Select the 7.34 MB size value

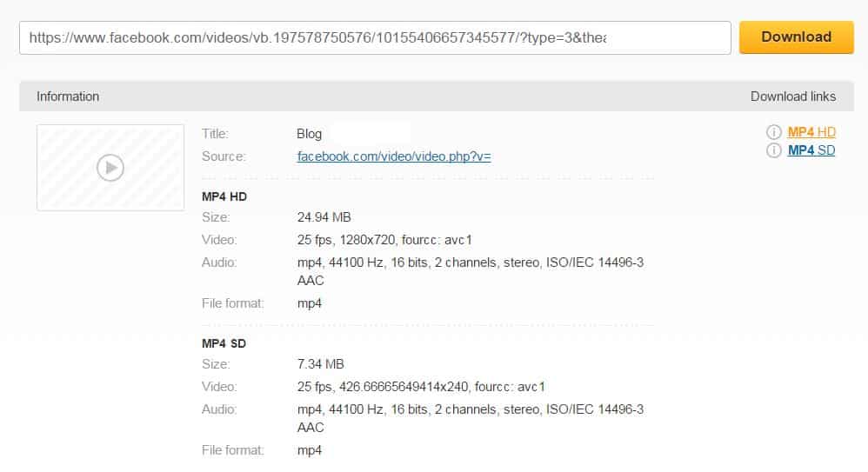tap(320, 364)
